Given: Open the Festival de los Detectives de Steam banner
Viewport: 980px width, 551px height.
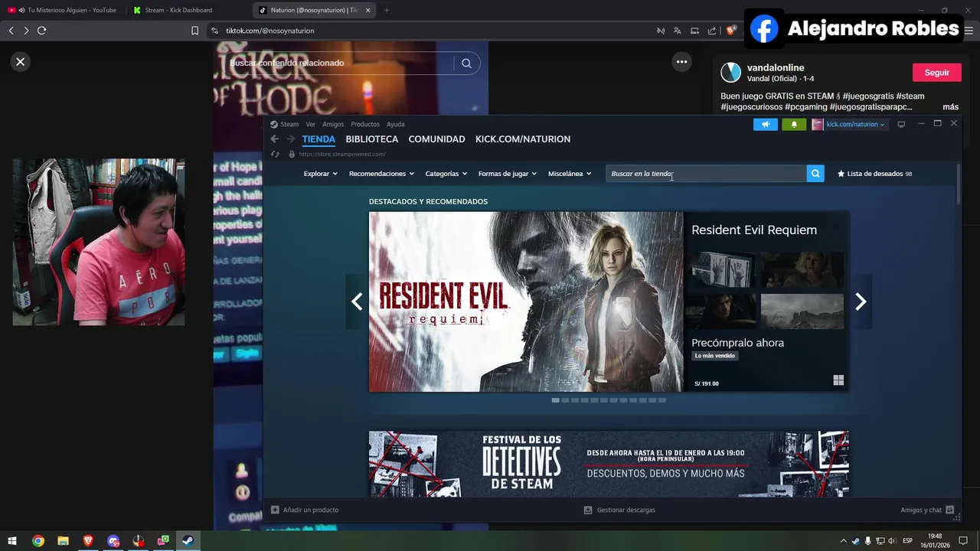Looking at the screenshot, I should (609, 464).
